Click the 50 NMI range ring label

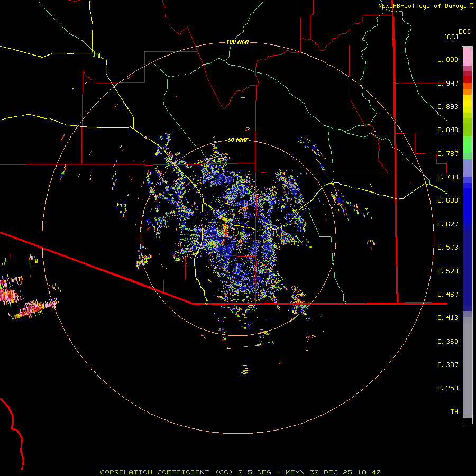pyautogui.click(x=237, y=140)
